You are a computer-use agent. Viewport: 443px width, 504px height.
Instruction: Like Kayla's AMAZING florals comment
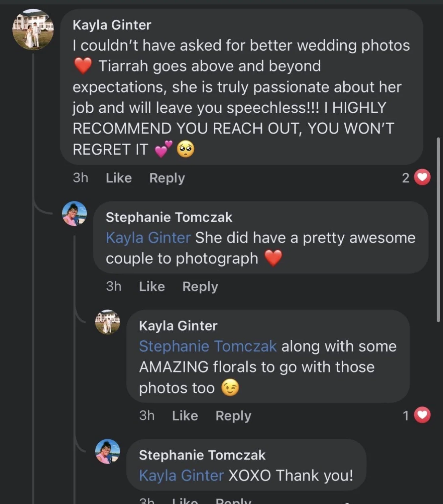185,415
